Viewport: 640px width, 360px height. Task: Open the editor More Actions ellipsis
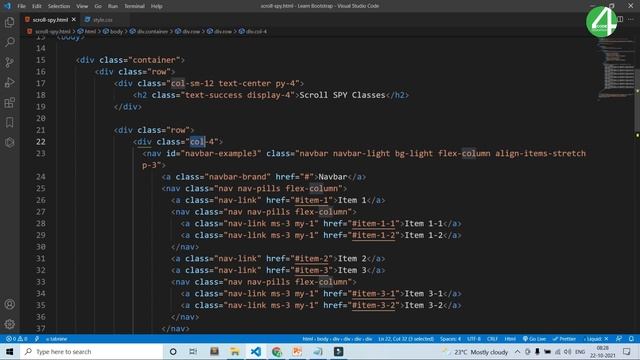631,20
